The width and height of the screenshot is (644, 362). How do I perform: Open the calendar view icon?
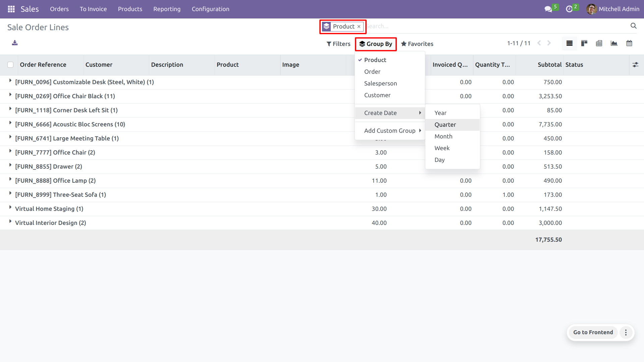point(629,43)
